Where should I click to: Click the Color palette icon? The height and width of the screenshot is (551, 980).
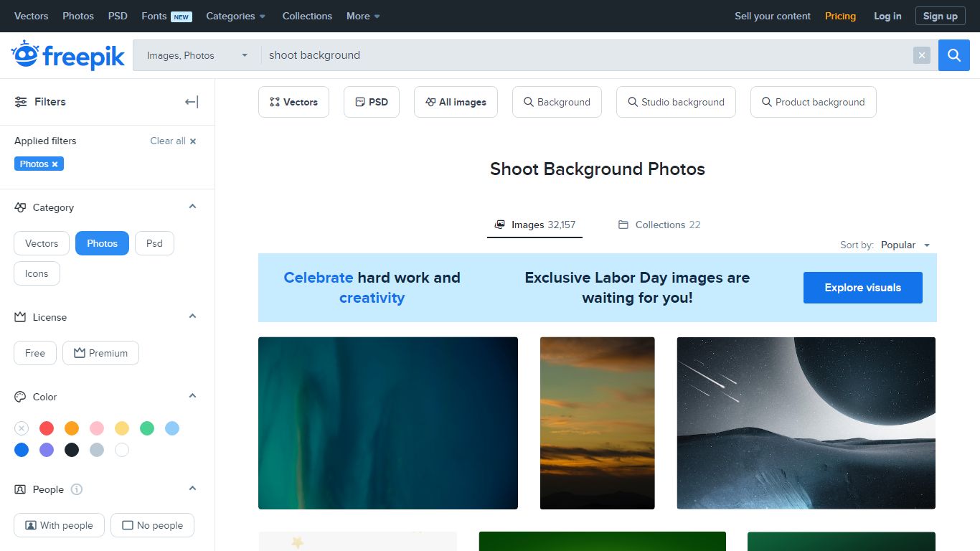[20, 397]
